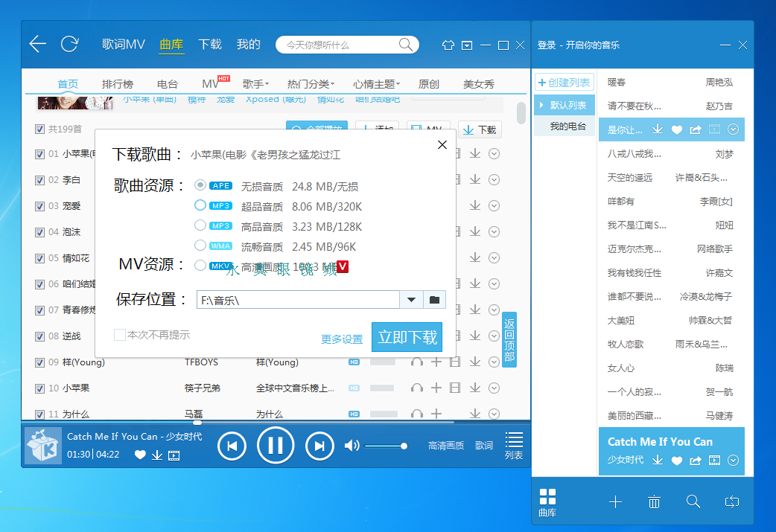Select the MKV MV resource option
776x532 pixels.
point(200,266)
